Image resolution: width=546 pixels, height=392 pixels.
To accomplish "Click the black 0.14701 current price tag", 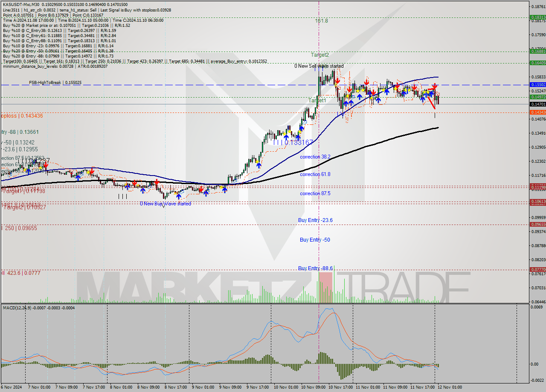I will coord(537,104).
